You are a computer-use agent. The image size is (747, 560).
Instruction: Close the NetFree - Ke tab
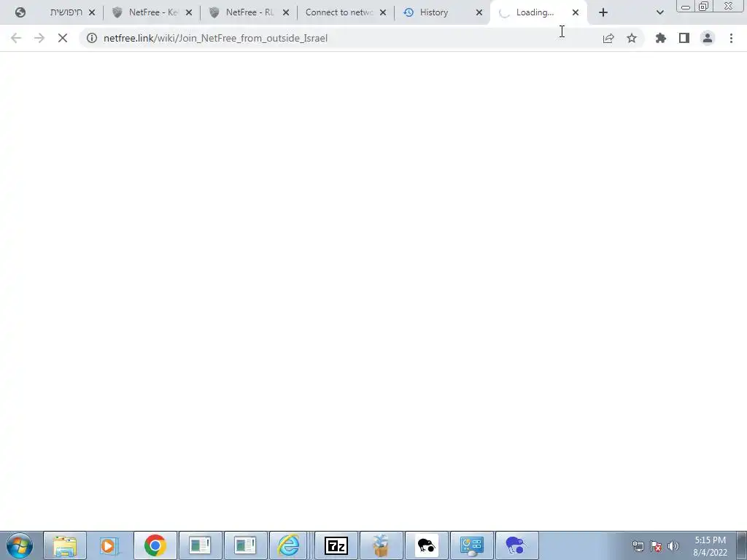[x=189, y=13]
